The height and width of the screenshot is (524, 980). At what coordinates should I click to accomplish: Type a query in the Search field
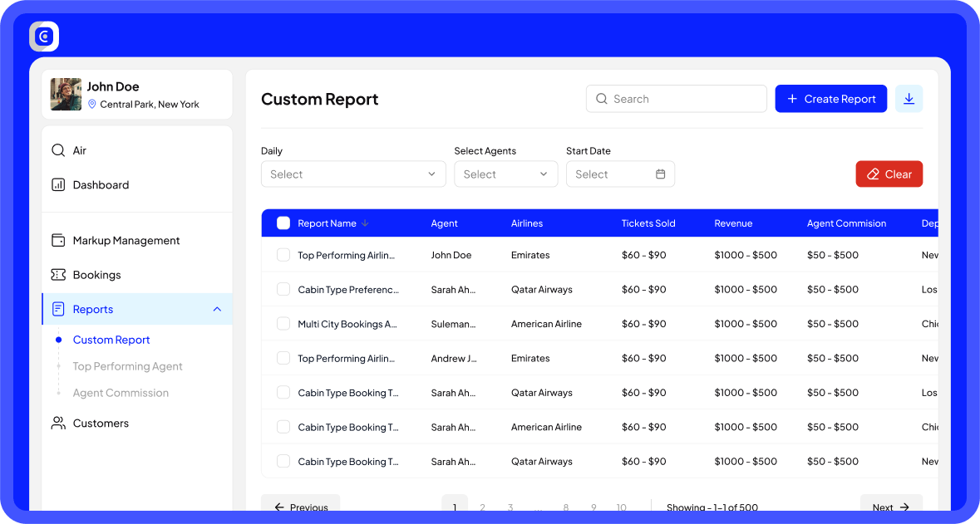click(x=676, y=98)
